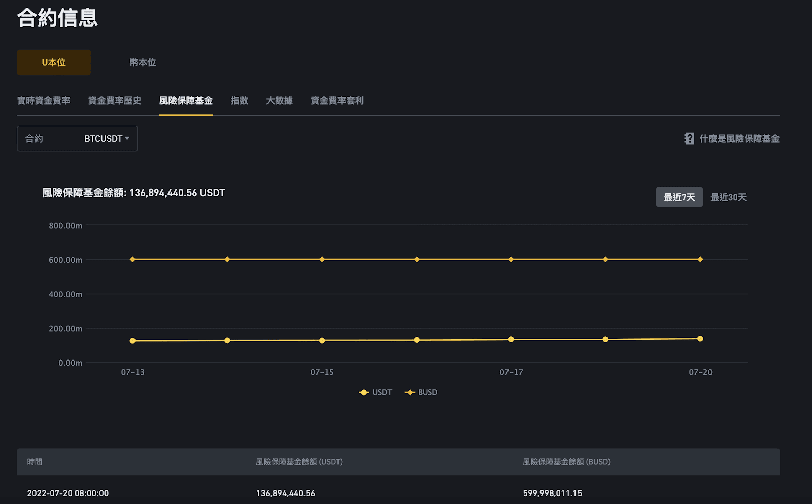The image size is (812, 504).
Task: Toggle the BUSD series in chart legend
Action: [x=421, y=392]
